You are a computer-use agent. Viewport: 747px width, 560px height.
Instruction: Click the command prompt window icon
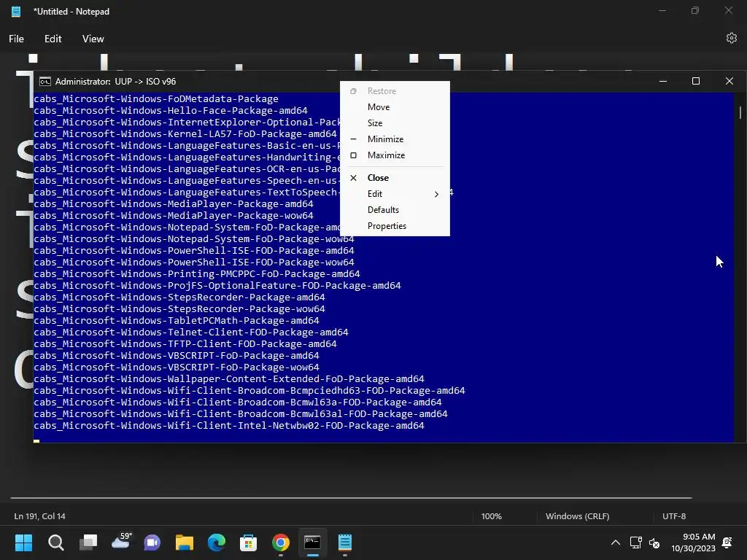(44, 82)
